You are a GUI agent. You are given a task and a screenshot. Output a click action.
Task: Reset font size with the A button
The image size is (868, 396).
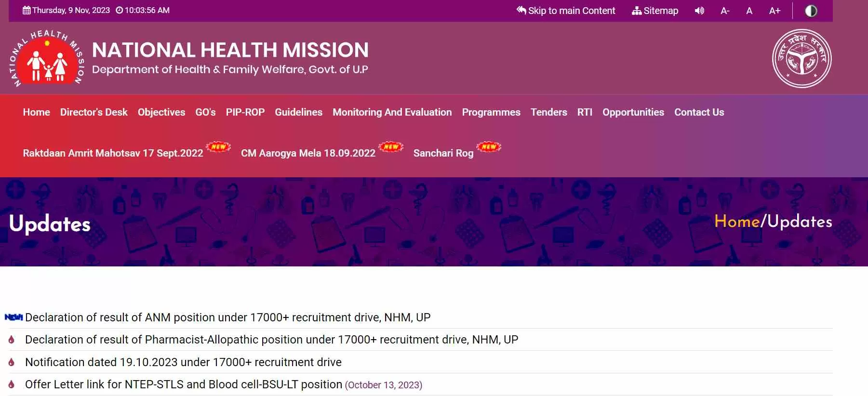tap(749, 11)
